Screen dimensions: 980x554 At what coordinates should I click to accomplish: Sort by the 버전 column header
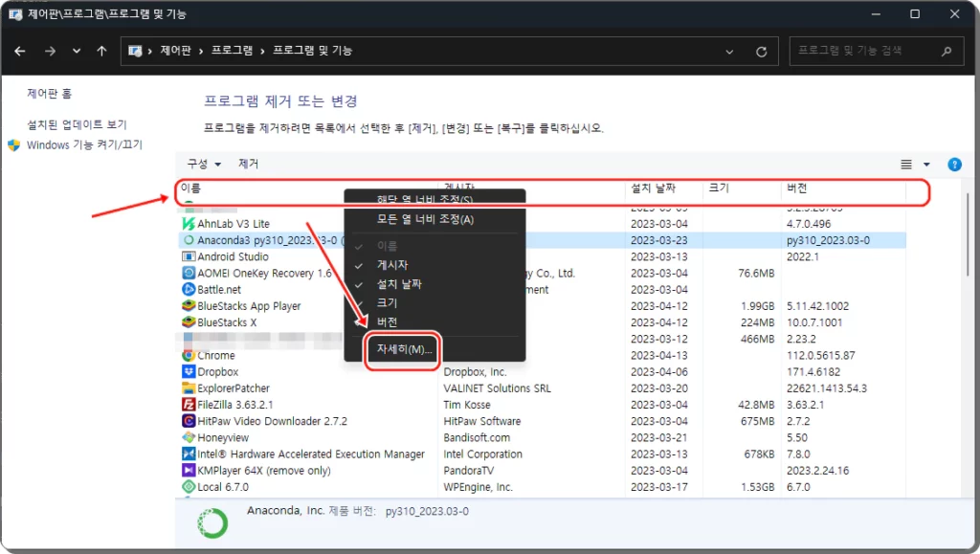797,188
